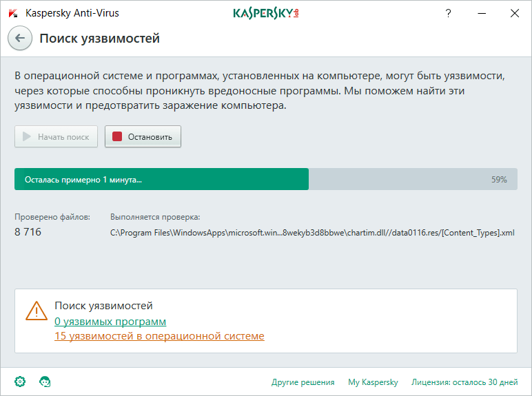
Task: Close the Kaspersky Anti-Virus window
Action: pos(515,13)
